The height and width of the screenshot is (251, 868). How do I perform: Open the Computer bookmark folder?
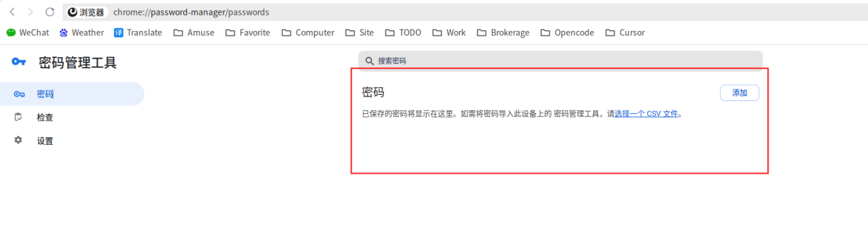(x=308, y=32)
